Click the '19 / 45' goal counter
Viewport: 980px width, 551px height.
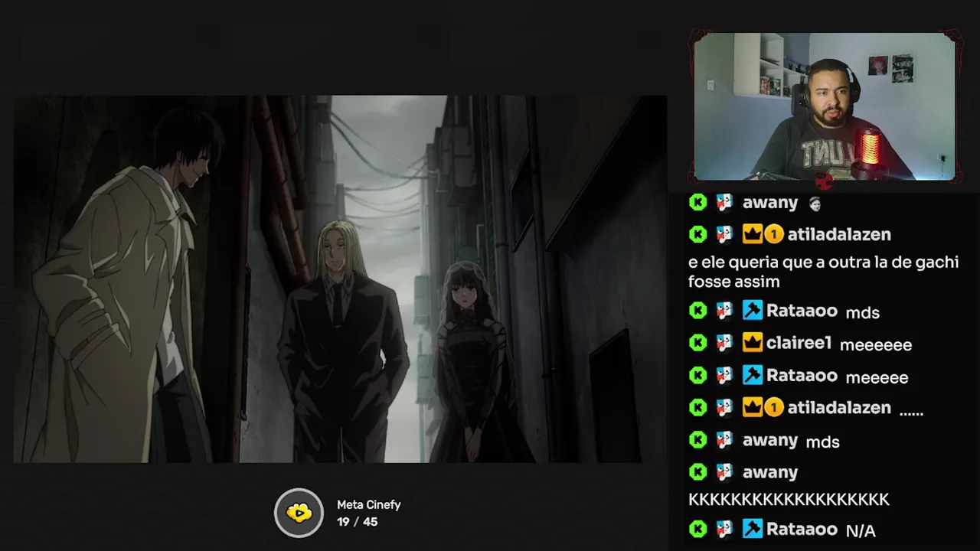pos(357,522)
